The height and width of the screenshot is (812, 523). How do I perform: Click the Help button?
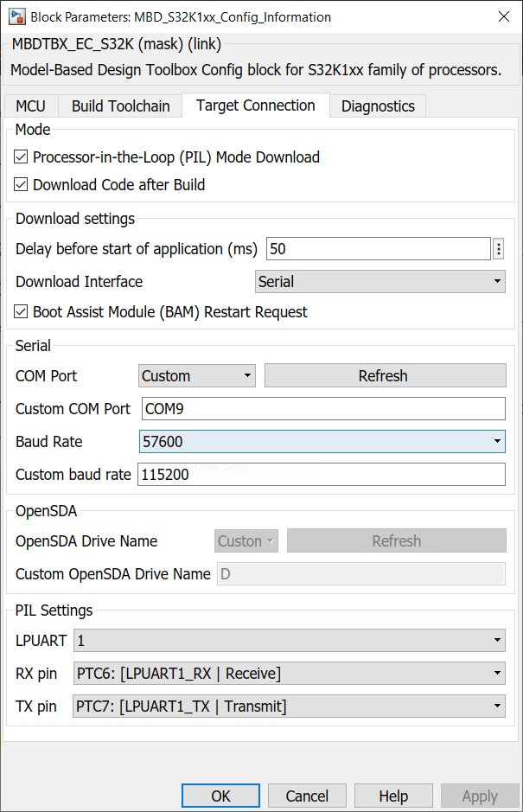pyautogui.click(x=393, y=796)
